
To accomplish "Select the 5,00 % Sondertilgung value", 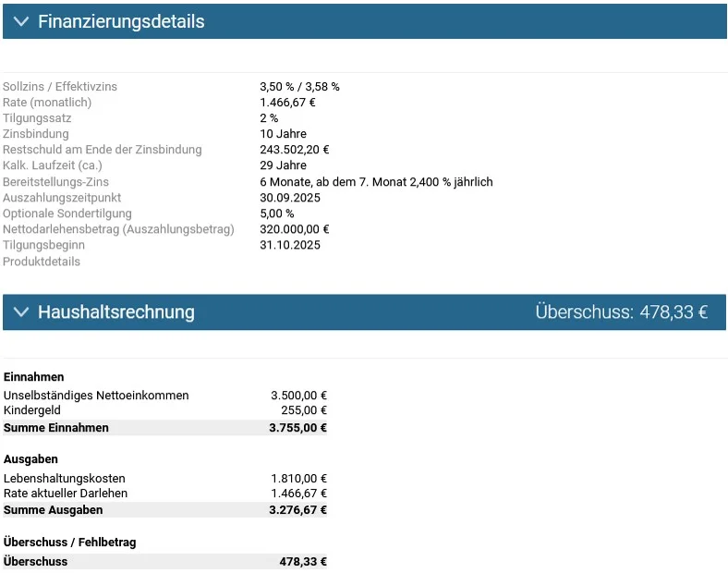I will (x=277, y=213).
